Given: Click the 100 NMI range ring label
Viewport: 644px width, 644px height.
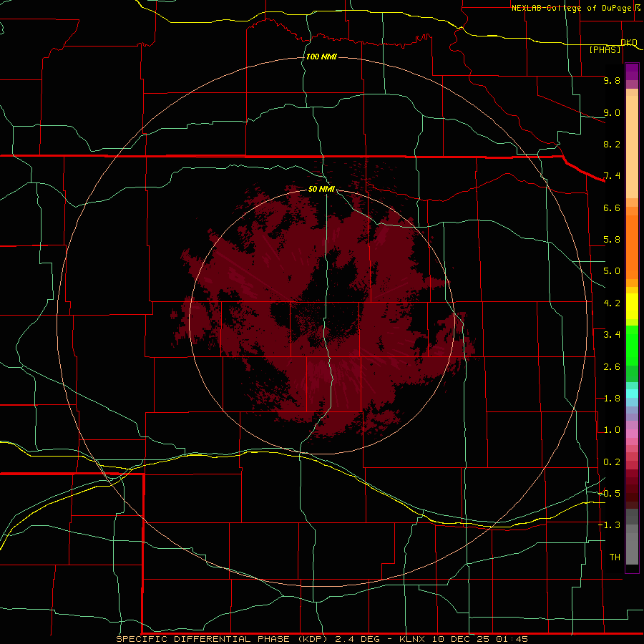Looking at the screenshot, I should (x=321, y=57).
